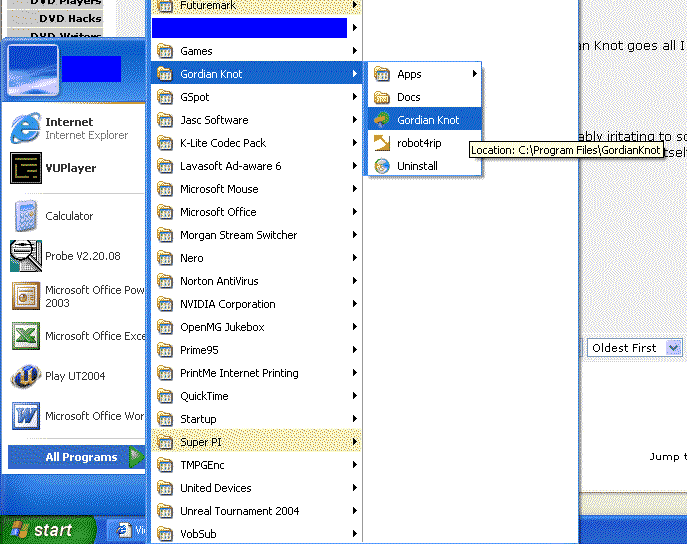Expand the Games submenu arrow
Viewport: 687px width, 544px height.
click(x=354, y=51)
